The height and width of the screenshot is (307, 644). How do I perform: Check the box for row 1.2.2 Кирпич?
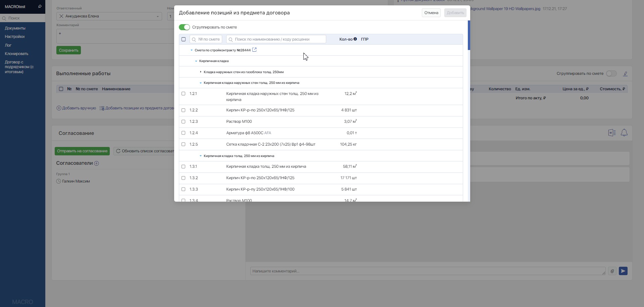click(183, 110)
